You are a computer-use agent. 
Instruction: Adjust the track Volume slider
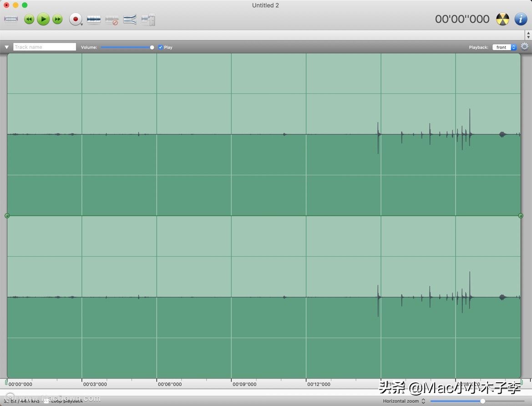[127, 47]
